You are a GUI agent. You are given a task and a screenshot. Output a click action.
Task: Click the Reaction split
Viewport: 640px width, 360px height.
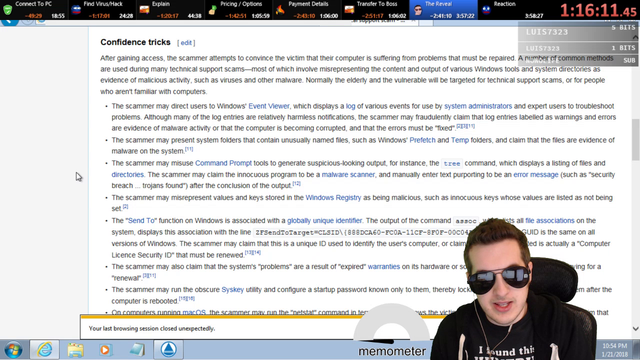[x=512, y=10]
